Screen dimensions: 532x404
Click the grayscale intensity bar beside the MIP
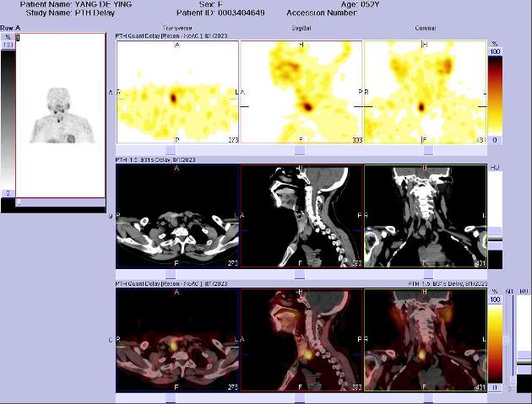(8, 118)
